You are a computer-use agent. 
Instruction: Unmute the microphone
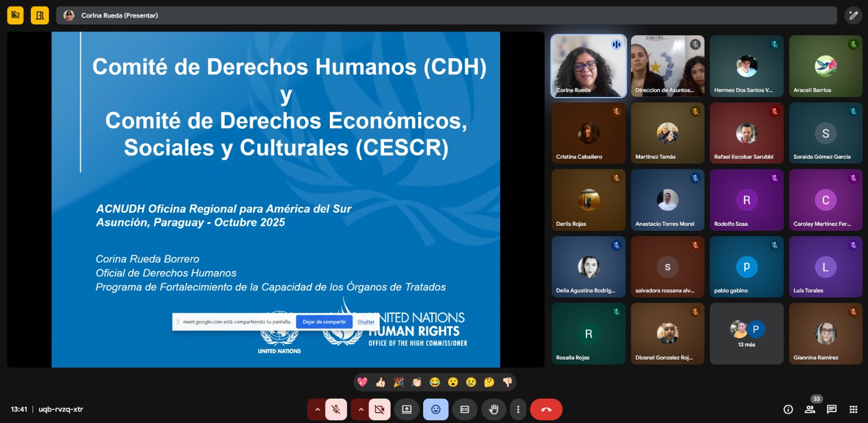coord(336,409)
